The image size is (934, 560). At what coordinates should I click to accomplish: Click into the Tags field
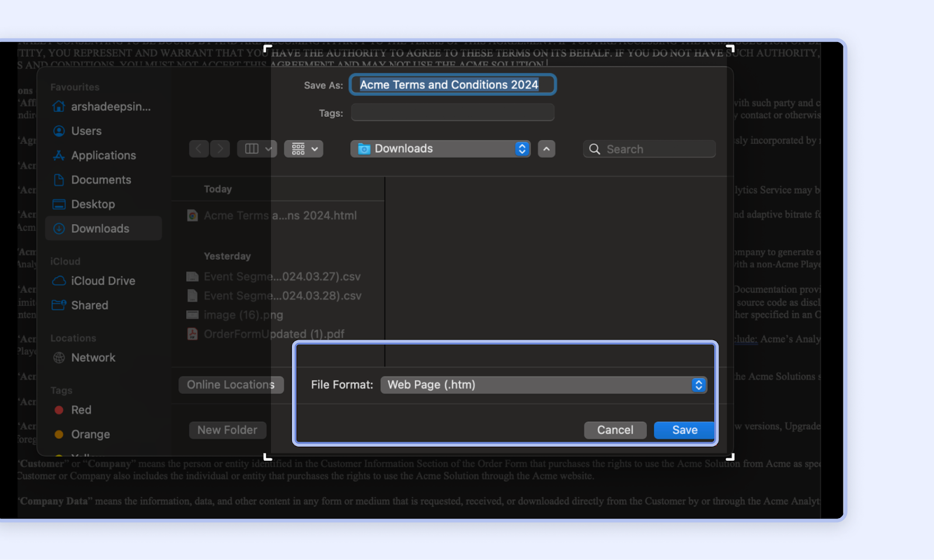452,113
